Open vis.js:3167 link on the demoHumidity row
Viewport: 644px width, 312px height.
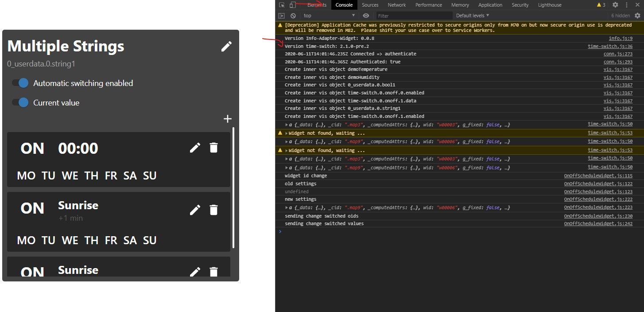[618, 77]
